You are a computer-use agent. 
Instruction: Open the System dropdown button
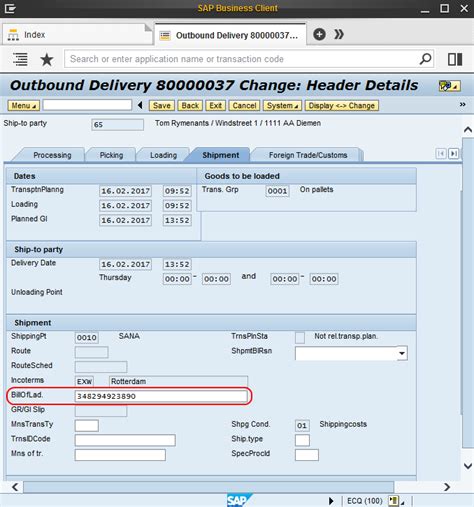tap(282, 106)
